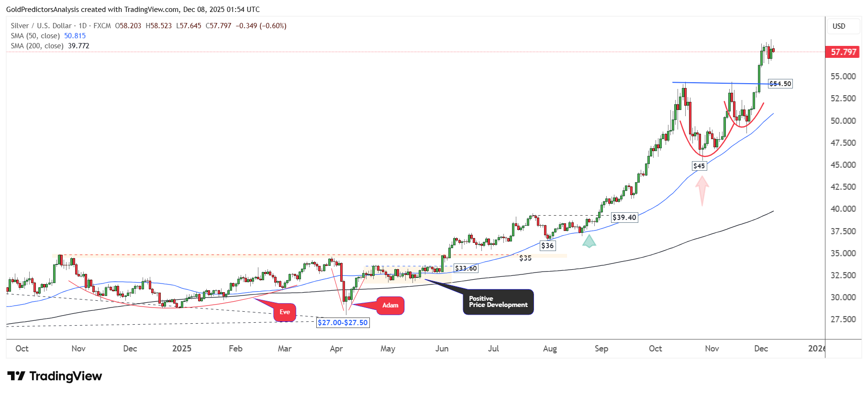Viewport: 868px width, 394px height.
Task: Select the $54.50 price label
Action: tap(780, 84)
